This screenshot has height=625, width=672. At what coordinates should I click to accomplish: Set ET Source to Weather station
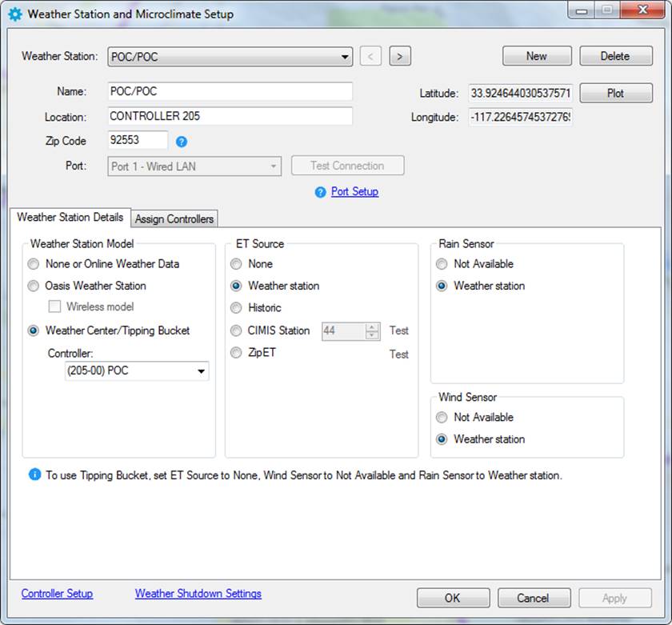pyautogui.click(x=274, y=286)
